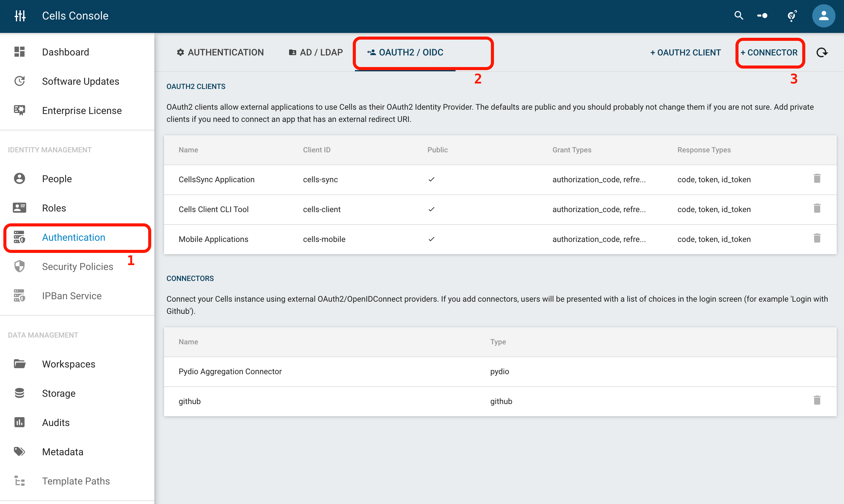Click the Response Types column header

[x=704, y=150]
